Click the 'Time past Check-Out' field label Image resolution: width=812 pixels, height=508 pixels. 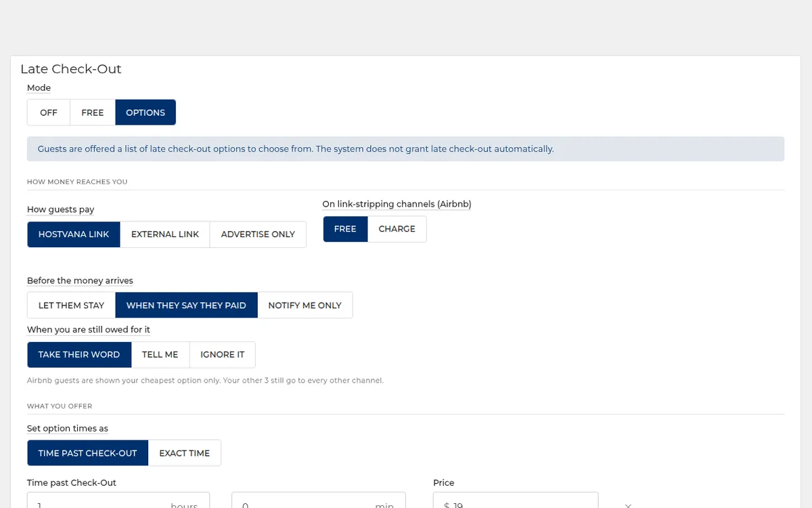pyautogui.click(x=72, y=483)
